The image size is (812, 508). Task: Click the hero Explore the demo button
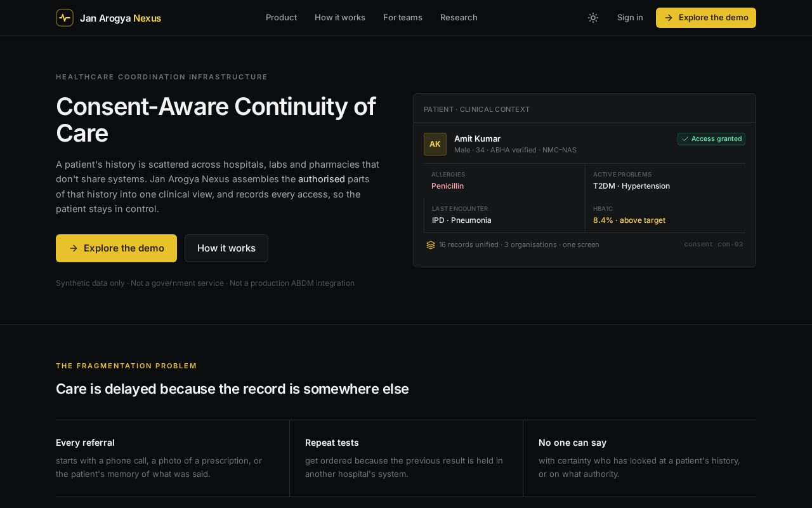pyautogui.click(x=116, y=248)
